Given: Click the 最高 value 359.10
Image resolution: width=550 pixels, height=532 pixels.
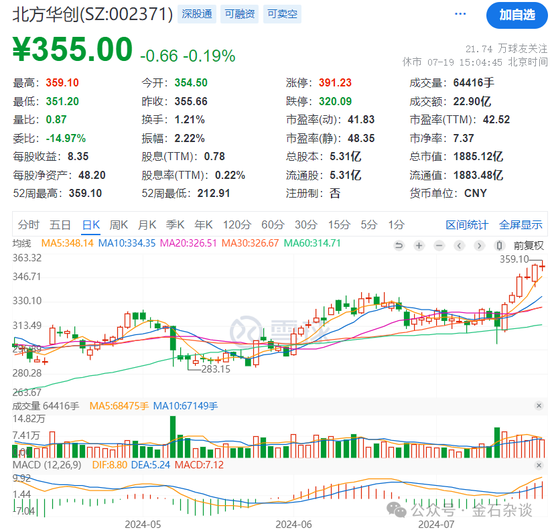Looking at the screenshot, I should point(62,83).
